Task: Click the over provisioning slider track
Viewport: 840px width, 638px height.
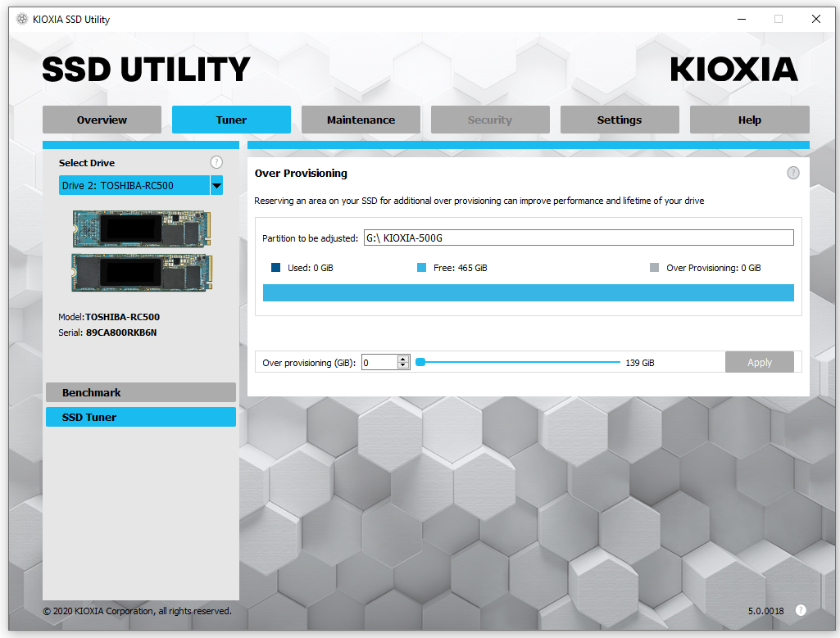Action: (x=519, y=362)
